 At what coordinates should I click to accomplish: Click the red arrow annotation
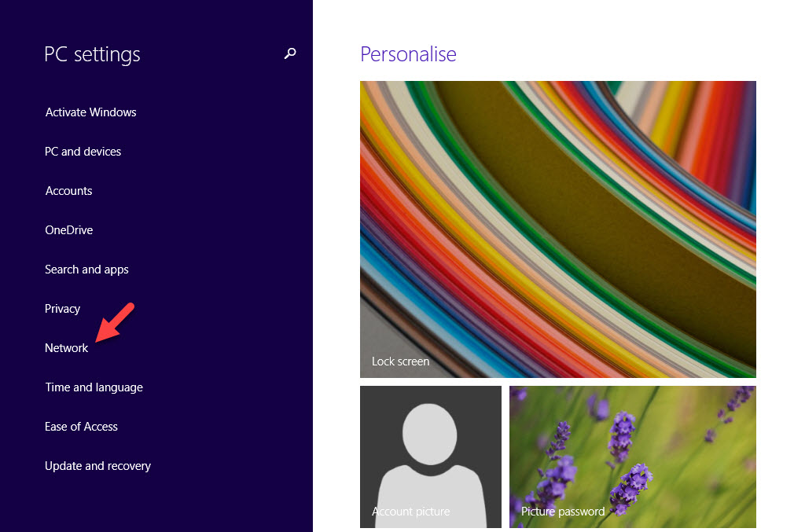click(x=115, y=322)
